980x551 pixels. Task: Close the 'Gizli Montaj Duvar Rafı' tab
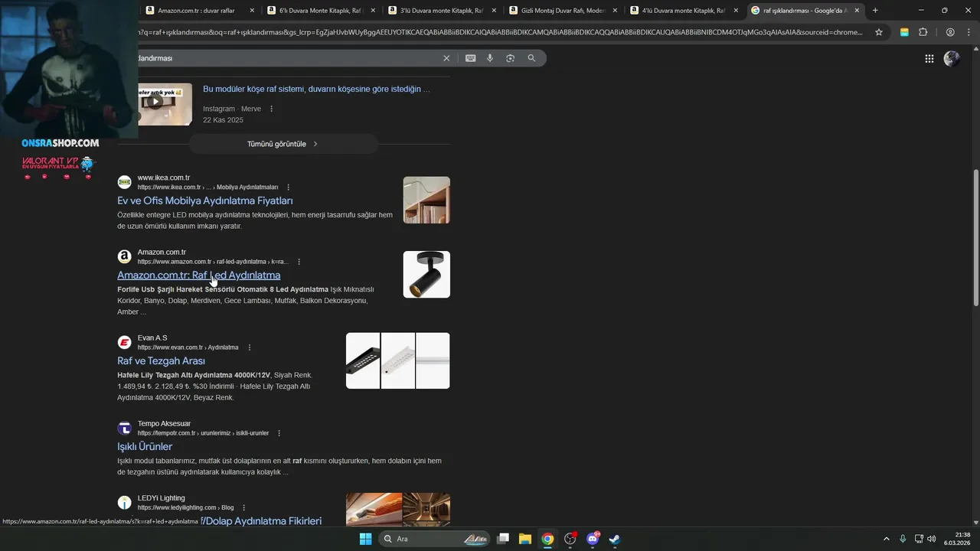[615, 11]
